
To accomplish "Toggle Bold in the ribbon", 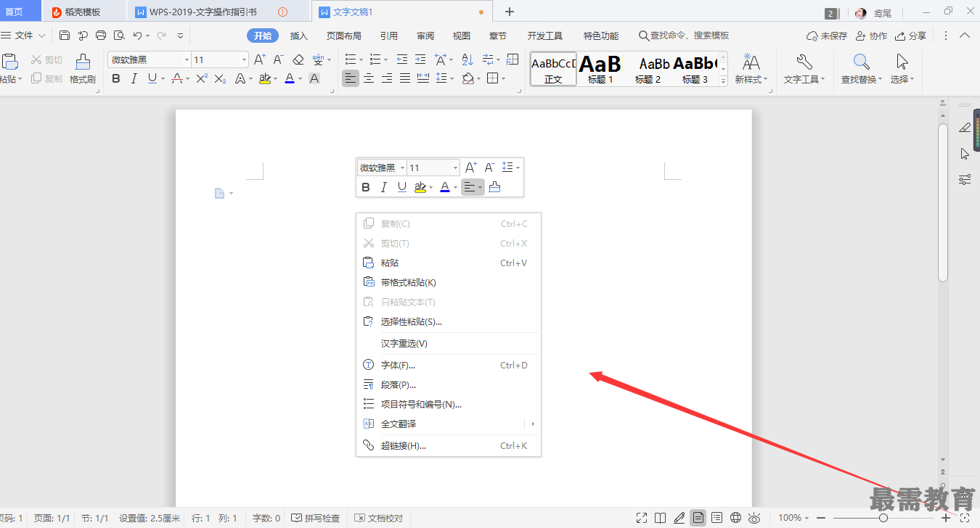I will coord(115,78).
